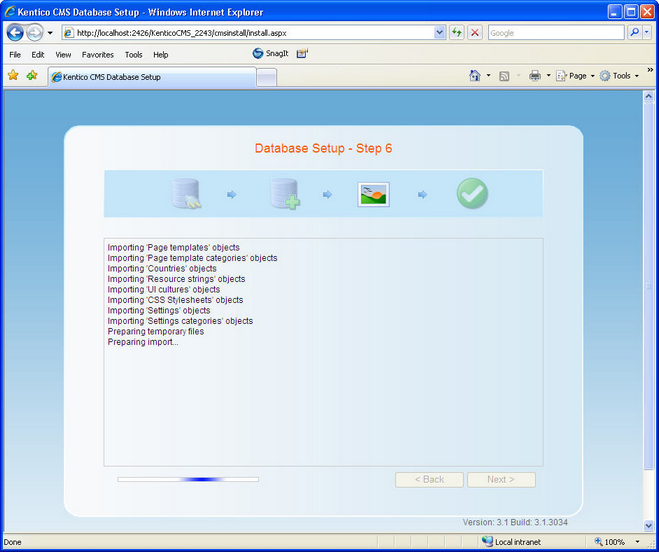Click the Done status text
This screenshot has width=659, height=552.
[13, 542]
